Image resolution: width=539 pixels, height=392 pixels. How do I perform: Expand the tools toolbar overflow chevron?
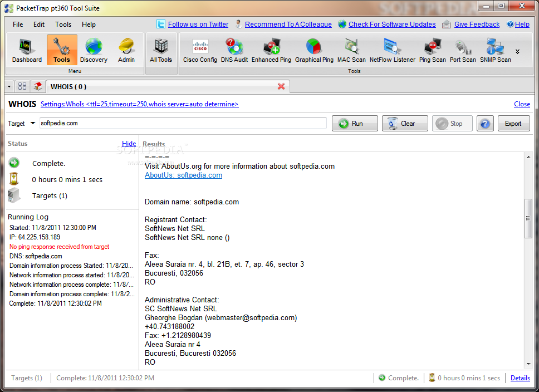pyautogui.click(x=517, y=52)
